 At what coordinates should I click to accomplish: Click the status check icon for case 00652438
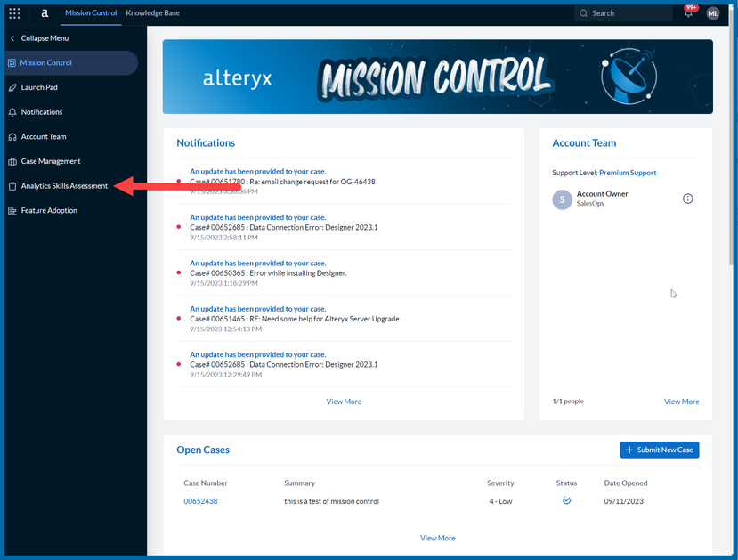[x=566, y=500]
